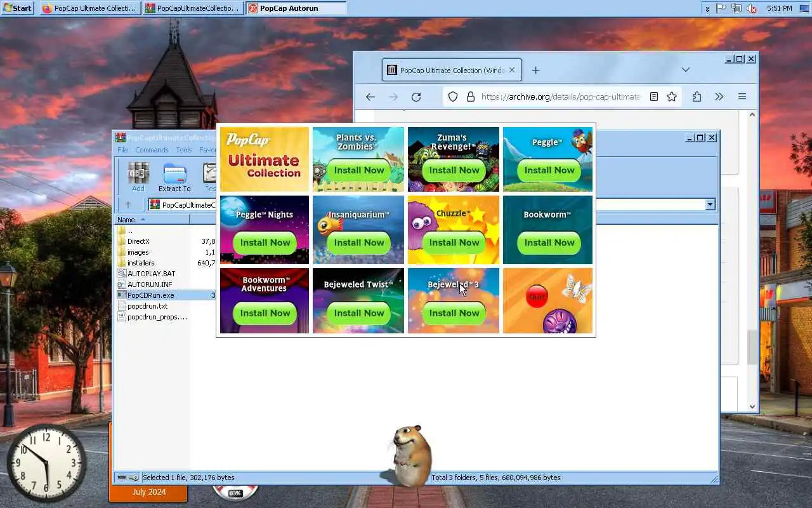Go forward in the browser window

[393, 97]
